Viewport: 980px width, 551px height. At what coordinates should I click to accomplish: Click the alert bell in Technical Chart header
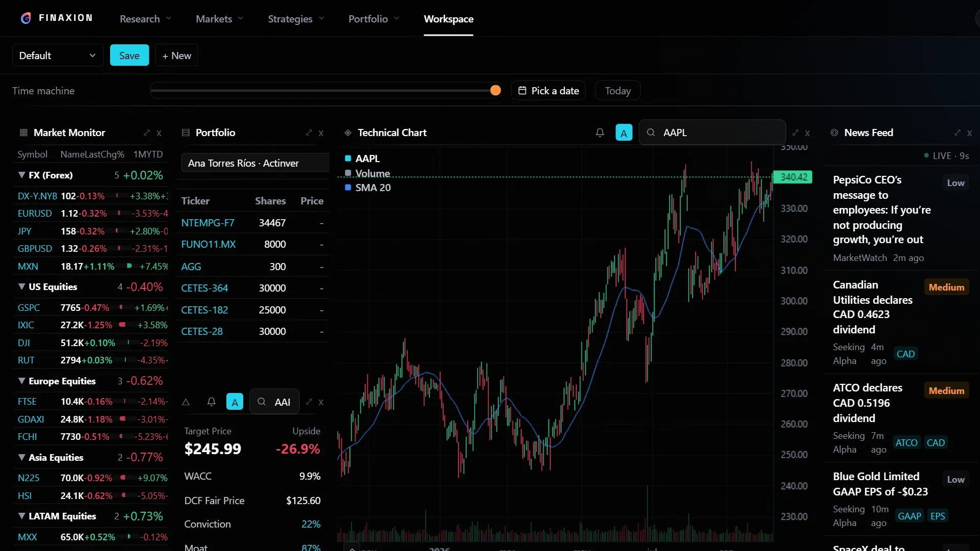600,133
